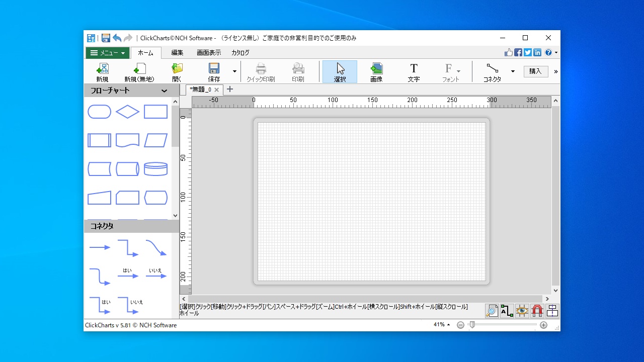The width and height of the screenshot is (644, 362).
Task: Click the zoom slider handle
Action: 472,325
